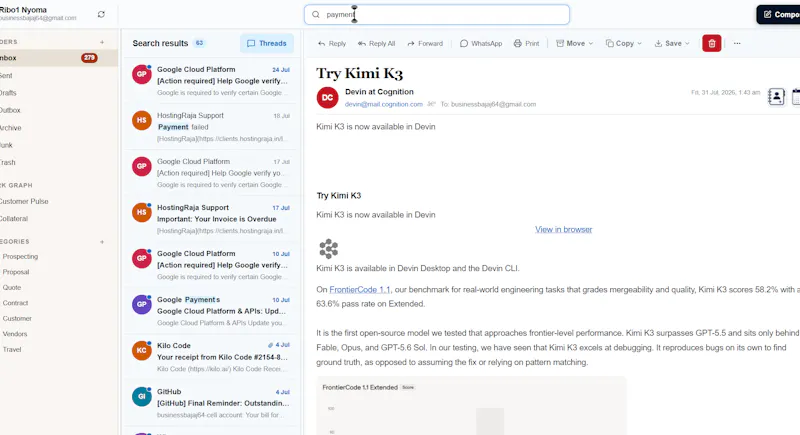This screenshot has width=800, height=435.
Task: Open the Compose button
Action: pos(779,15)
